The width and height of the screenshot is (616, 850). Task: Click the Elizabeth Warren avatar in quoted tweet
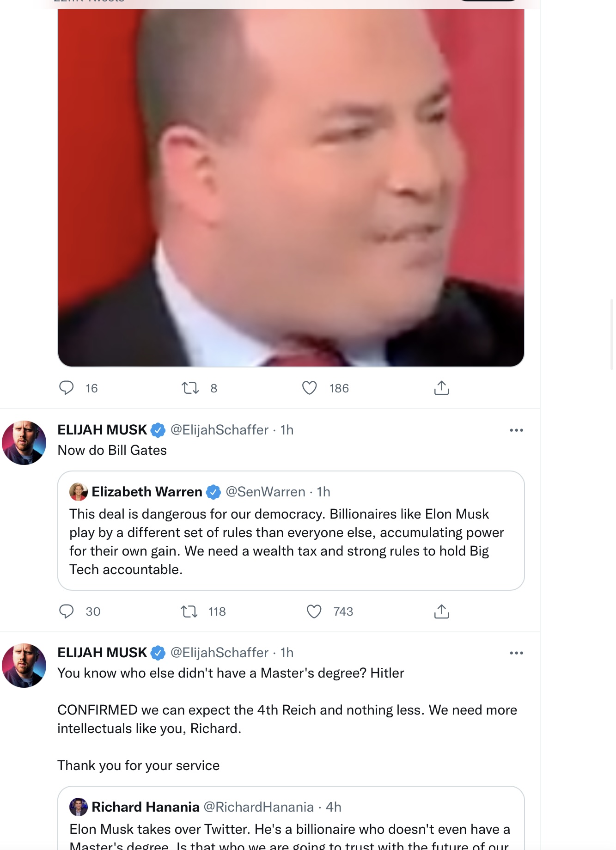79,491
